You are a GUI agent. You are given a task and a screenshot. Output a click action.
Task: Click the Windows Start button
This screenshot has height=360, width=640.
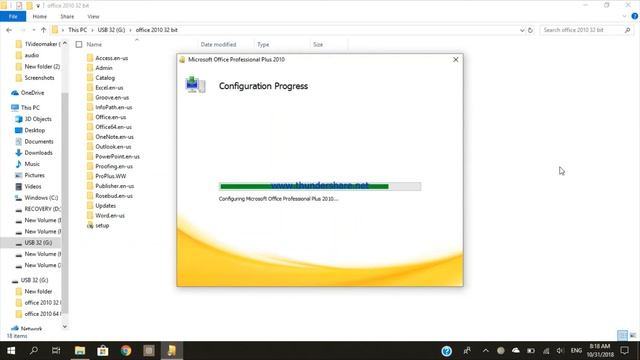click(11, 351)
